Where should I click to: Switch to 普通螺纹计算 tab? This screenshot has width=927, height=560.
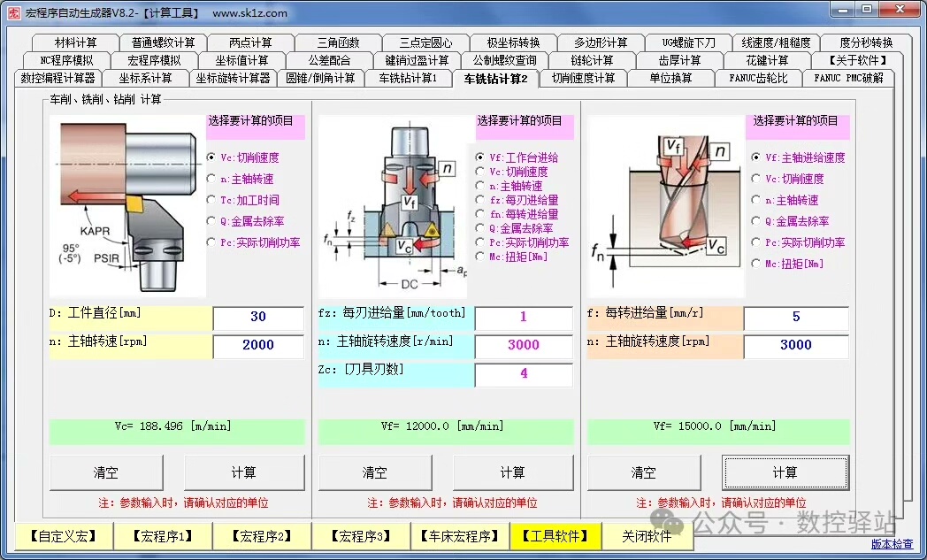pyautogui.click(x=163, y=42)
